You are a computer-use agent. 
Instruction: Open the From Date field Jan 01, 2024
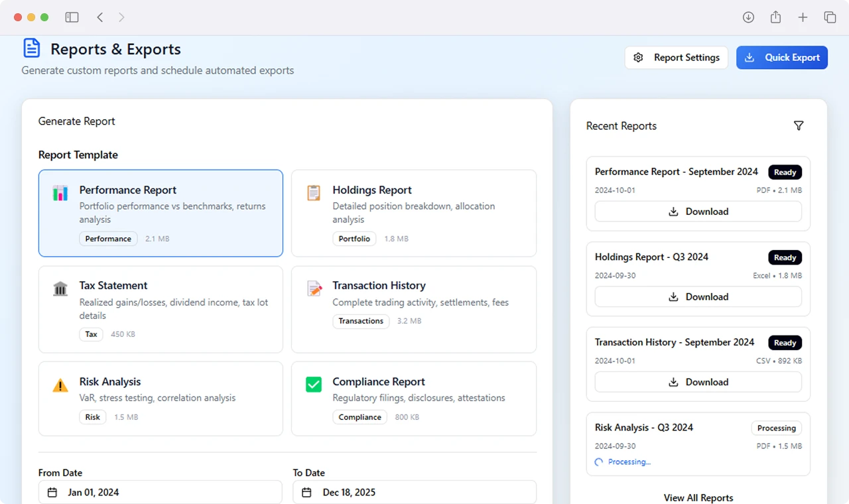[160, 492]
